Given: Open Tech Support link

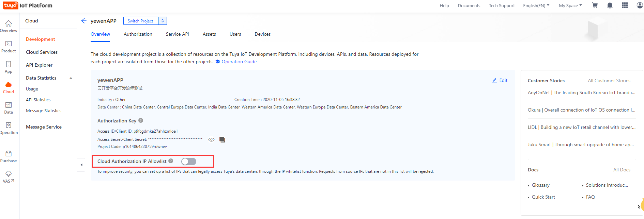Looking at the screenshot, I should [502, 5].
